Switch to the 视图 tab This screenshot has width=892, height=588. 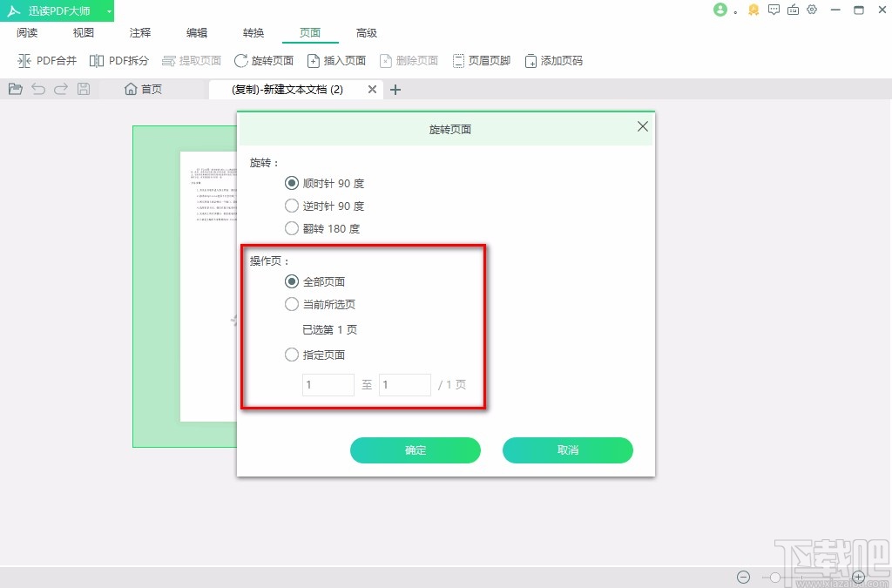pos(83,32)
